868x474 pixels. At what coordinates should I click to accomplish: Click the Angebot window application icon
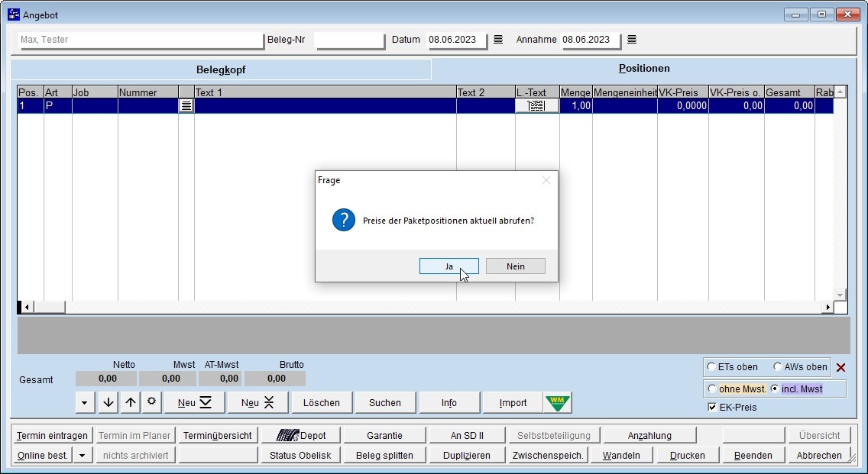click(x=14, y=15)
